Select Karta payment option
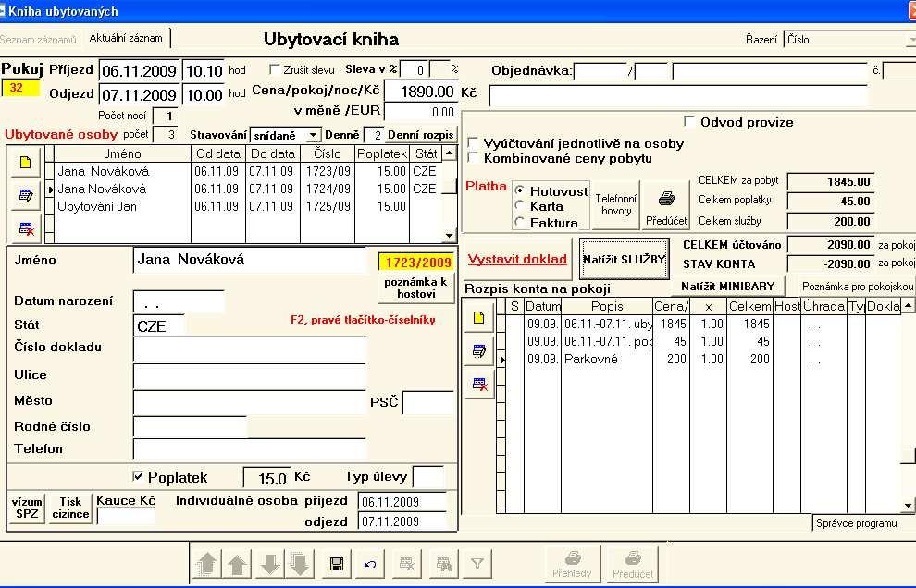This screenshot has height=588, width=916. click(x=519, y=205)
